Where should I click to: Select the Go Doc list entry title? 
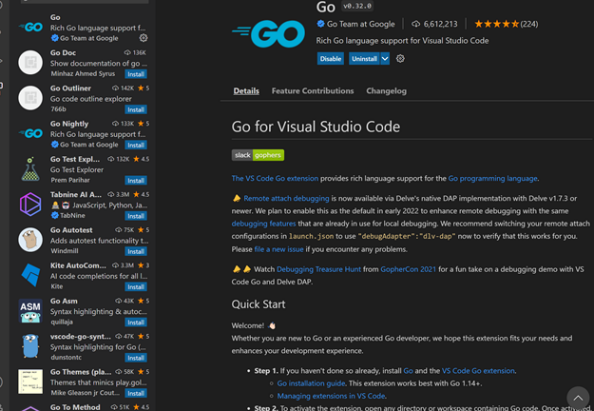[x=63, y=53]
